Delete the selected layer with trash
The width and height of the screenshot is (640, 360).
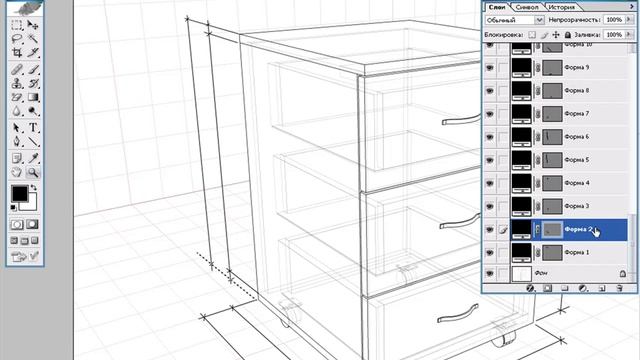click(619, 289)
